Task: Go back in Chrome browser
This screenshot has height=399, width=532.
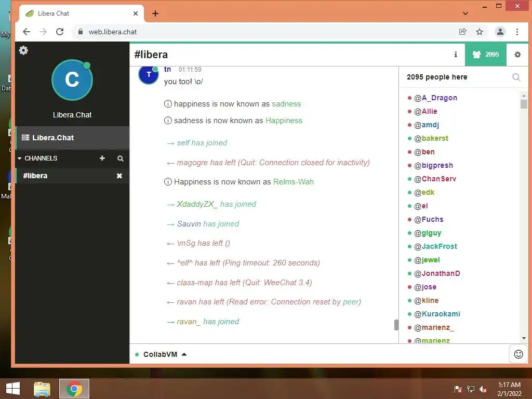Action: point(26,32)
